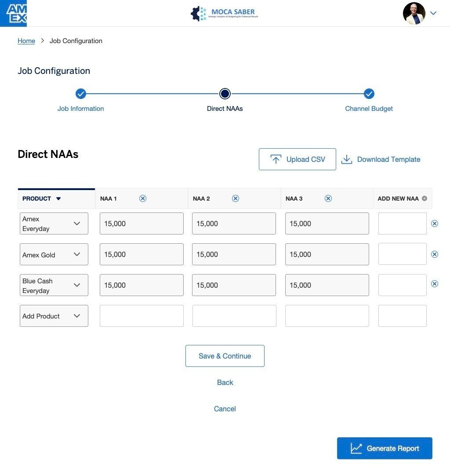Open the Direct NAAs step label
The width and height of the screenshot is (450, 476).
tap(225, 109)
